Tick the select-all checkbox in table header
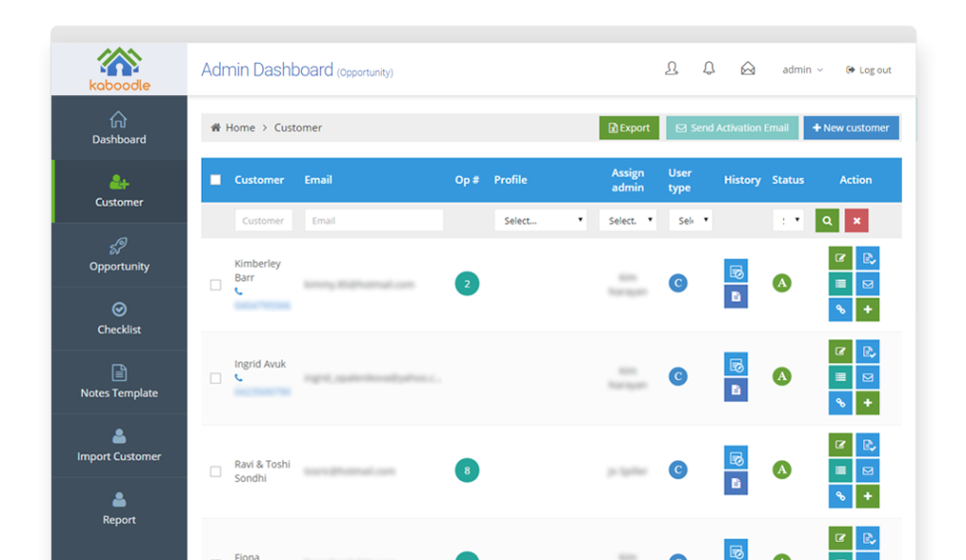966x560 pixels. [215, 180]
